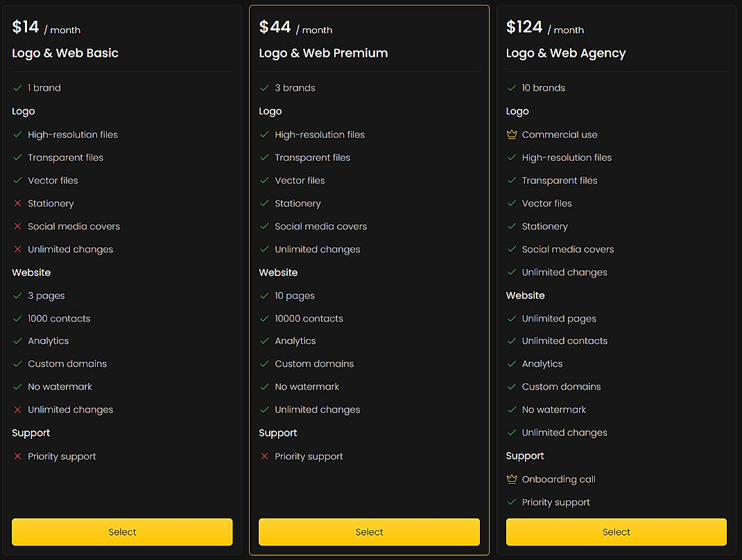The height and width of the screenshot is (560, 742).
Task: Click the checkmark beside Agency Priority support
Action: click(512, 502)
